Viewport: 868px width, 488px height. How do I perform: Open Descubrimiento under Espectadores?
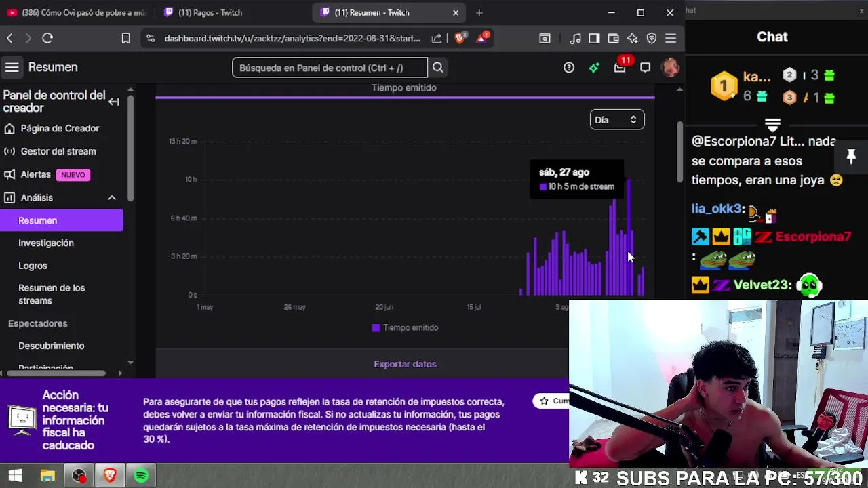coord(52,346)
